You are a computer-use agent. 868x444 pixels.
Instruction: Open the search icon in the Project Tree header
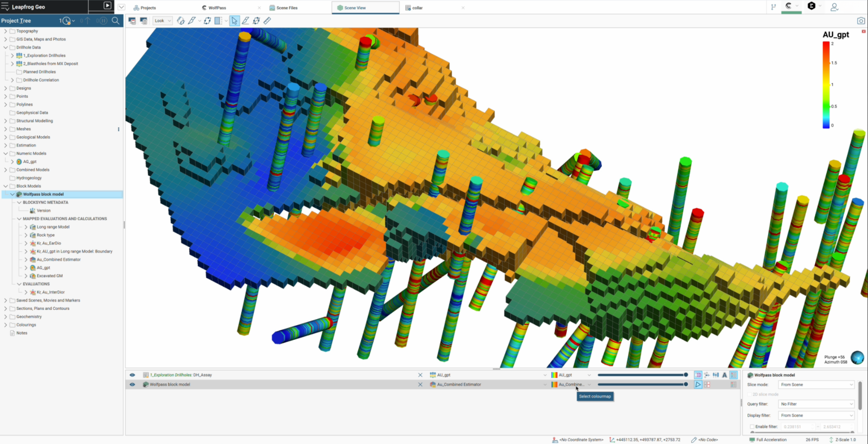[116, 20]
